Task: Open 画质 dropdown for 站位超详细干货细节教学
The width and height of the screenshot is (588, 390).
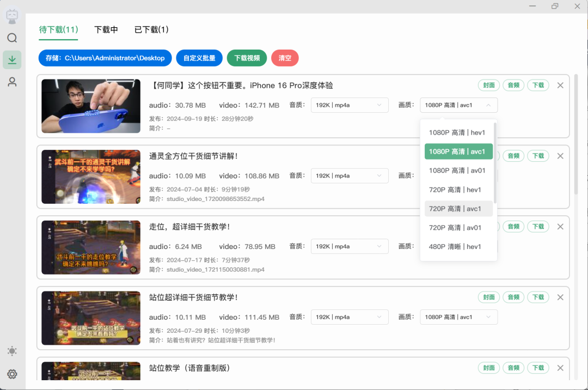Action: 458,317
